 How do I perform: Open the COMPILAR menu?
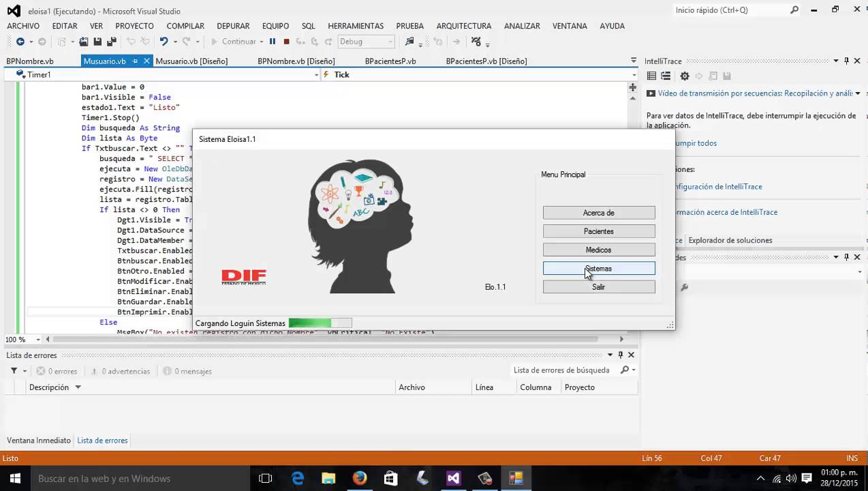click(185, 26)
